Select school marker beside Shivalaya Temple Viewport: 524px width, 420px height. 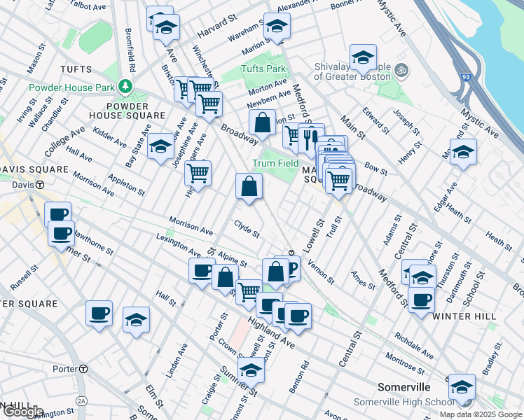(x=363, y=59)
